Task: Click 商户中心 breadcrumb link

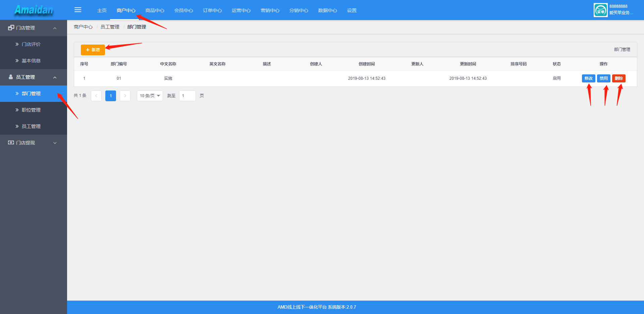Action: [x=83, y=27]
